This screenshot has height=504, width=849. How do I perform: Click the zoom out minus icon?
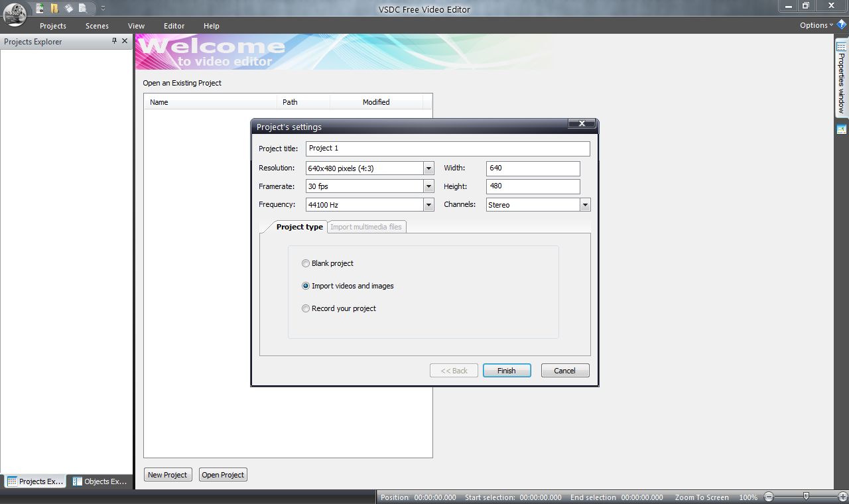point(769,497)
